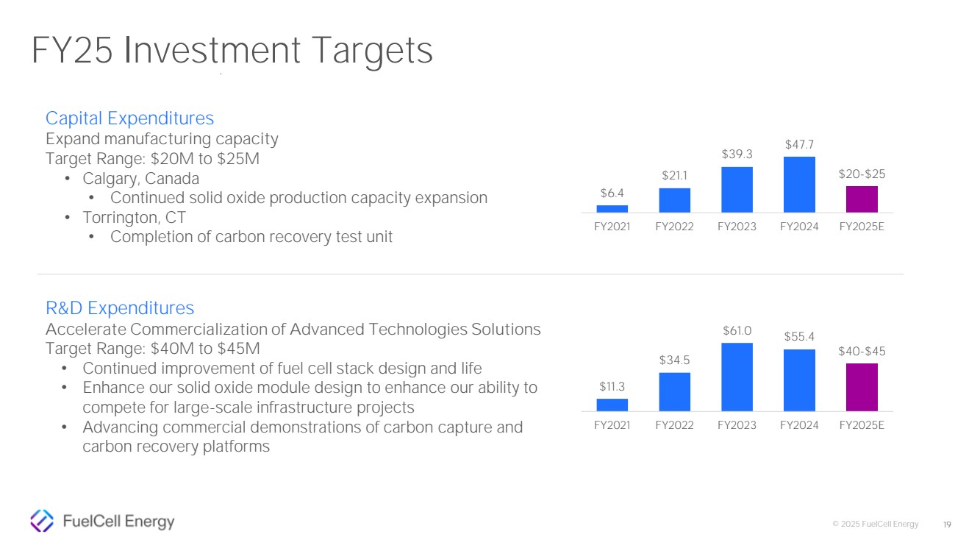
Task: Click the $61.0 FY2023 R&D bar
Action: [737, 377]
